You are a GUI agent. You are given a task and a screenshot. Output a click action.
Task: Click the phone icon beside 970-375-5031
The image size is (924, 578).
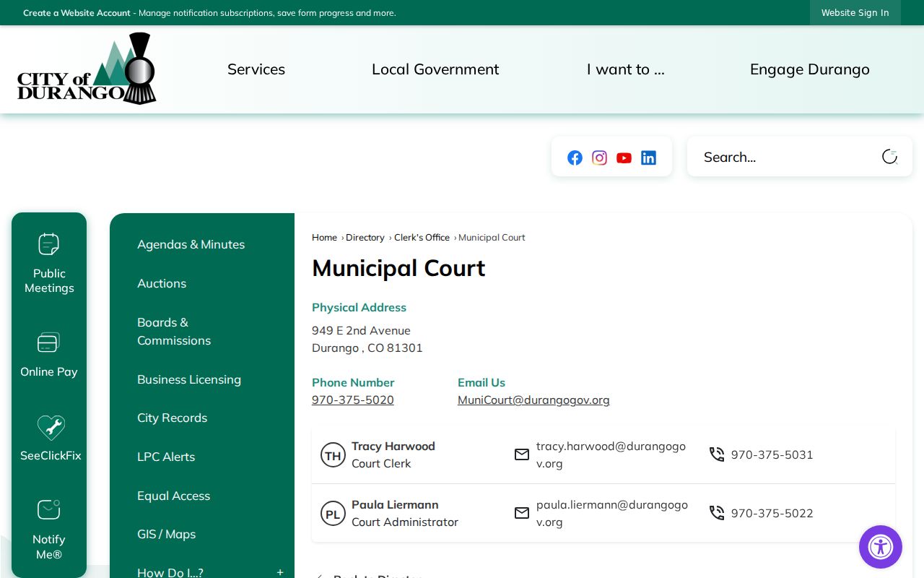(x=717, y=454)
